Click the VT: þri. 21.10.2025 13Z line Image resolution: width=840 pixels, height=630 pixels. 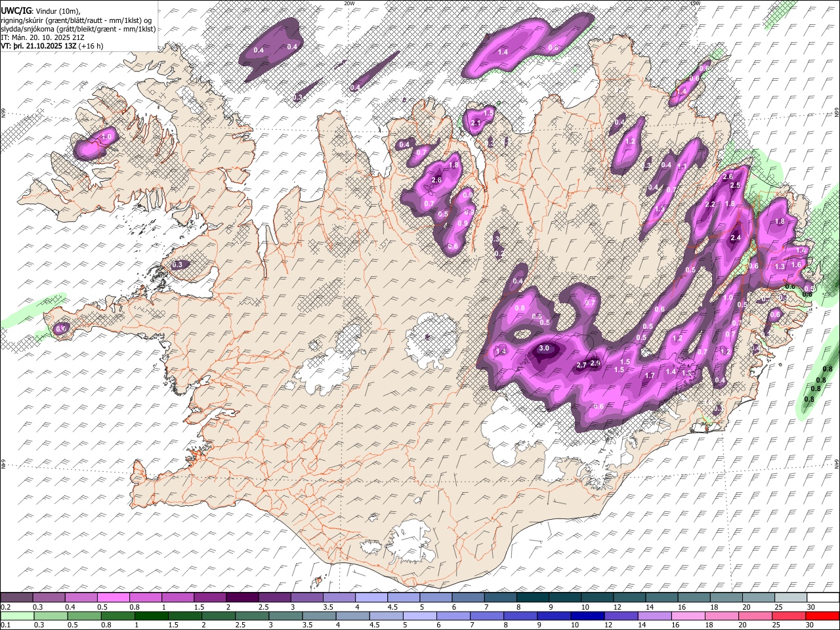click(x=51, y=46)
